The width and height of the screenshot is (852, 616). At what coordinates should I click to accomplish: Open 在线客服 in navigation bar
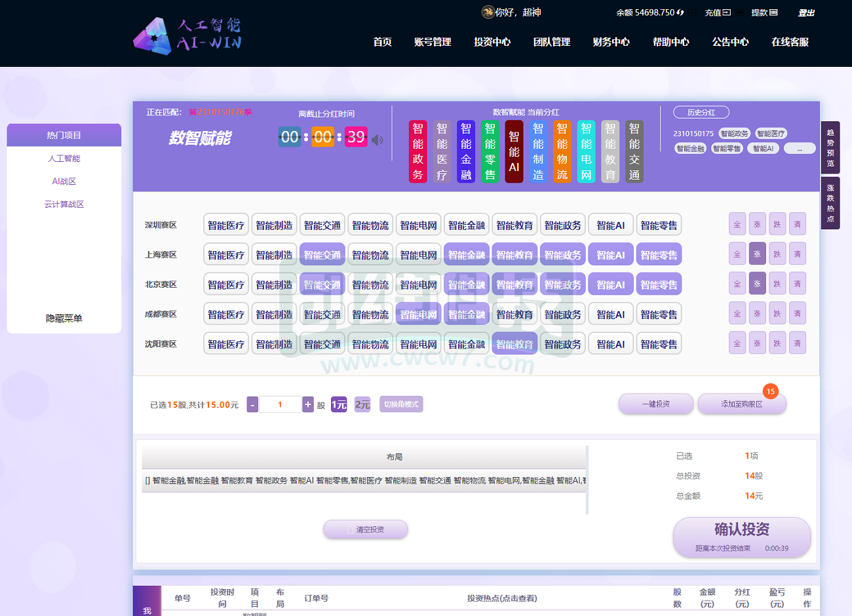coord(790,42)
